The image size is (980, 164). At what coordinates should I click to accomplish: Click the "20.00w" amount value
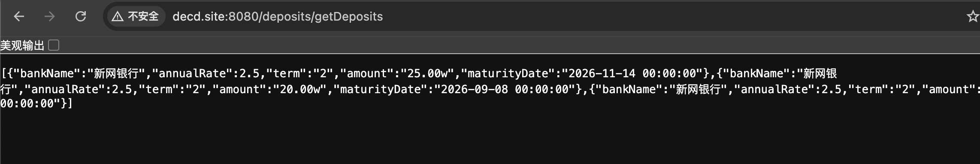click(x=300, y=89)
